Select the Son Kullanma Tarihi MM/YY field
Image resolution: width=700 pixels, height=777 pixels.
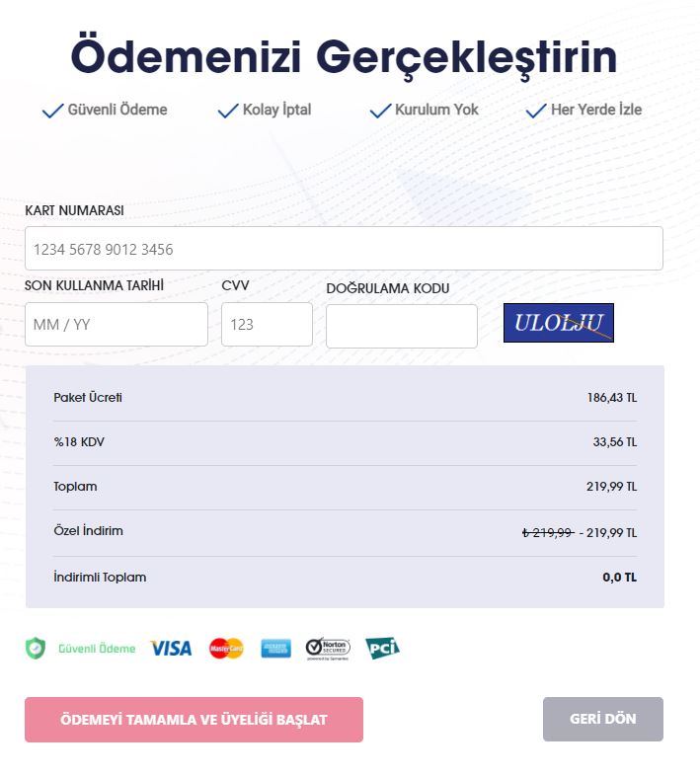(x=117, y=324)
